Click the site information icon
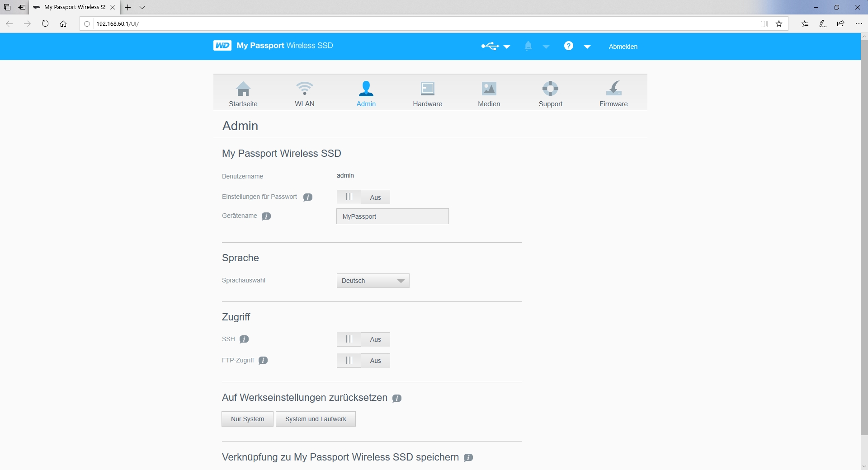The height and width of the screenshot is (470, 868). click(x=87, y=24)
